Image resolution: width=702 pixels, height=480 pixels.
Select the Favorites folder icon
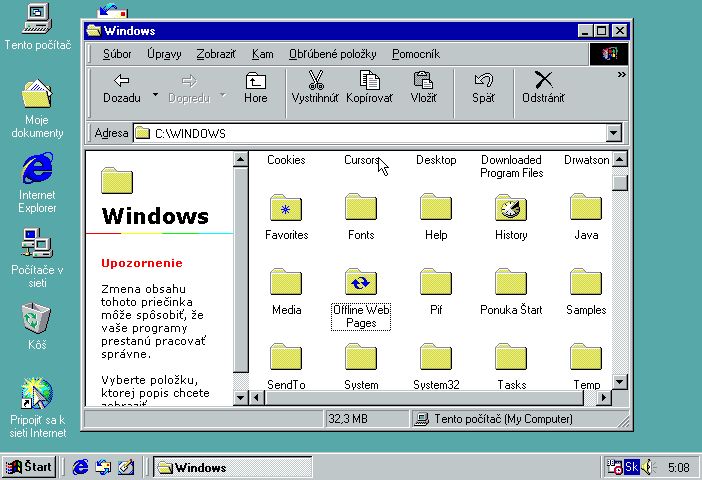pos(286,208)
